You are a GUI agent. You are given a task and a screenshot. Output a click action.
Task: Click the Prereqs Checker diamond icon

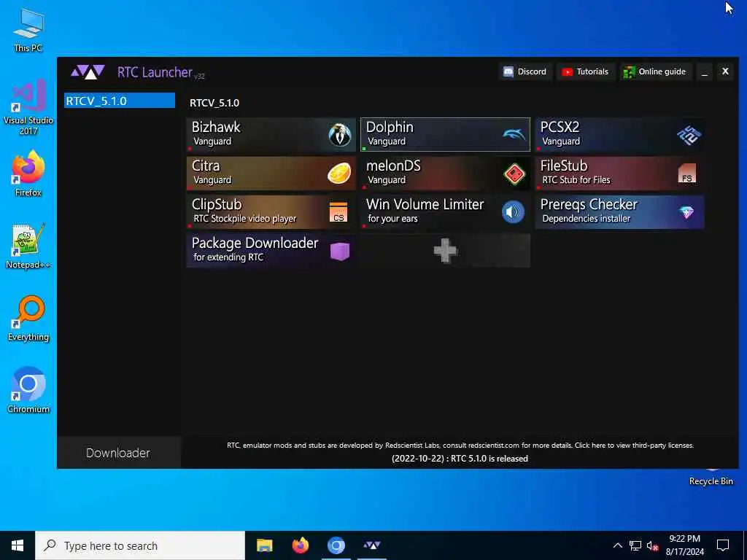tap(687, 212)
